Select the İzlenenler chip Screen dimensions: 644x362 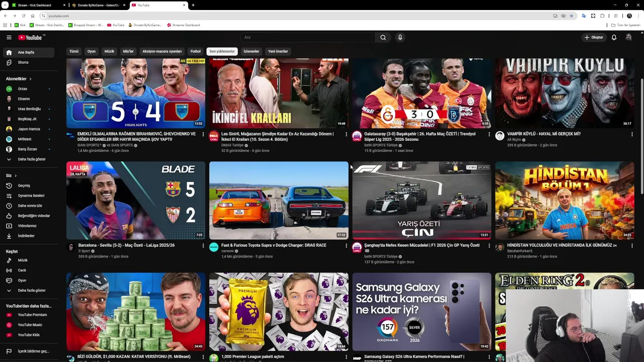251,51
